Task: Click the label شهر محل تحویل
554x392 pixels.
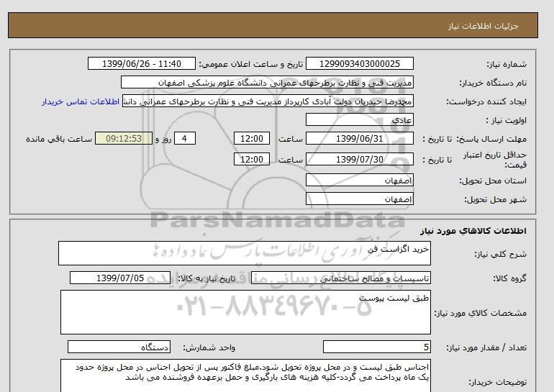Action: tap(495, 199)
